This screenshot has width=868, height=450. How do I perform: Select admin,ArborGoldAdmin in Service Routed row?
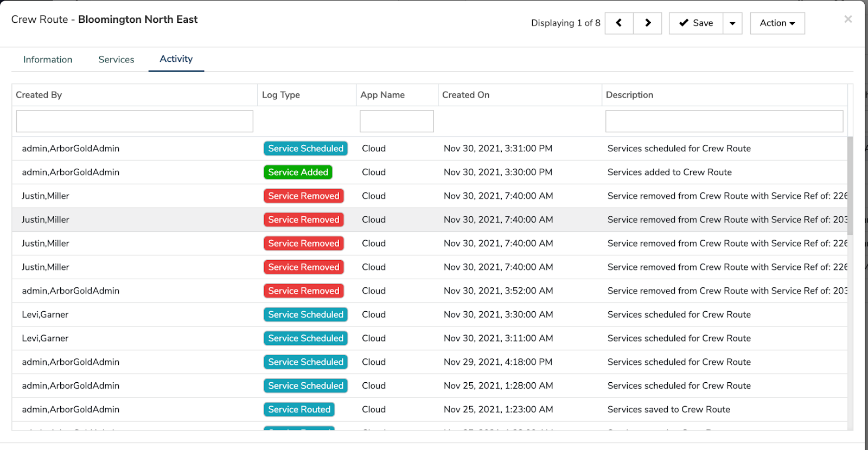click(x=71, y=410)
